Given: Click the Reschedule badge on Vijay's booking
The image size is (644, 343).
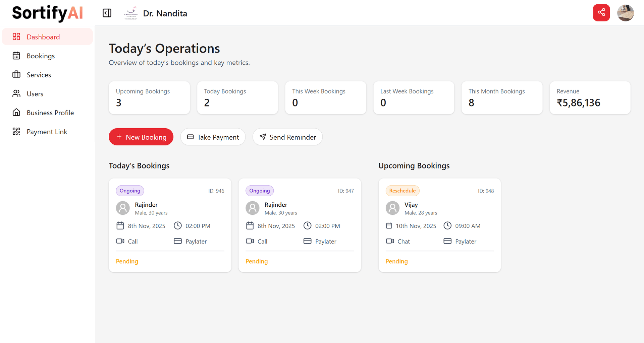Looking at the screenshot, I should [402, 191].
